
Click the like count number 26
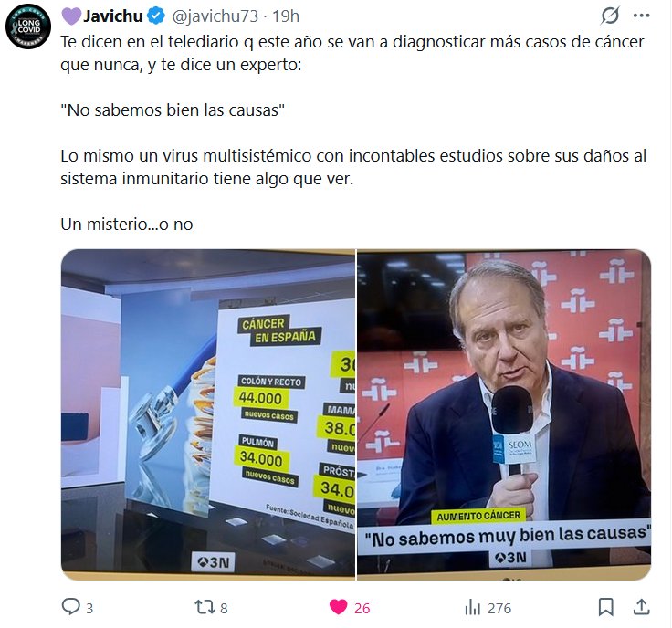pyautogui.click(x=362, y=608)
